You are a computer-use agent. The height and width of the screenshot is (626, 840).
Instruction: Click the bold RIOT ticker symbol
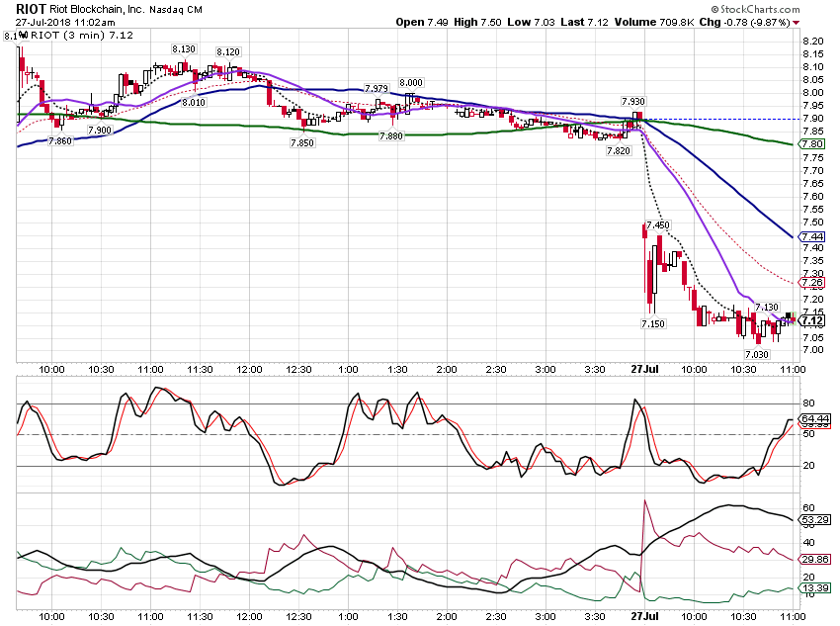click(31, 9)
